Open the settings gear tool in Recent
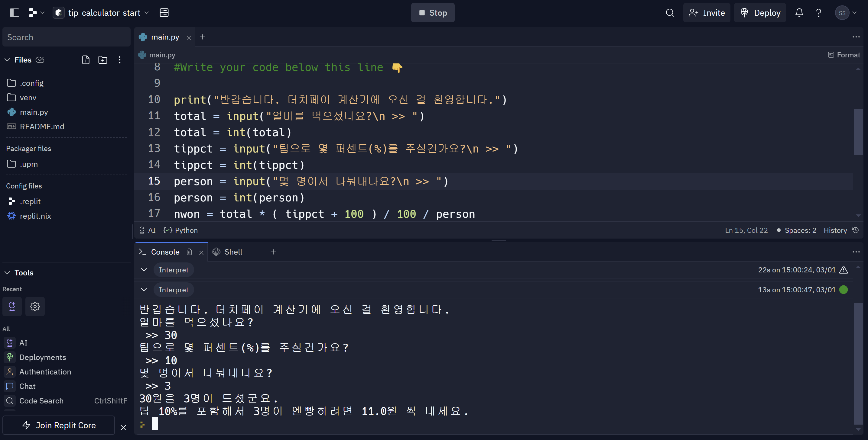Screen dimensions: 868x440 tap(35, 306)
